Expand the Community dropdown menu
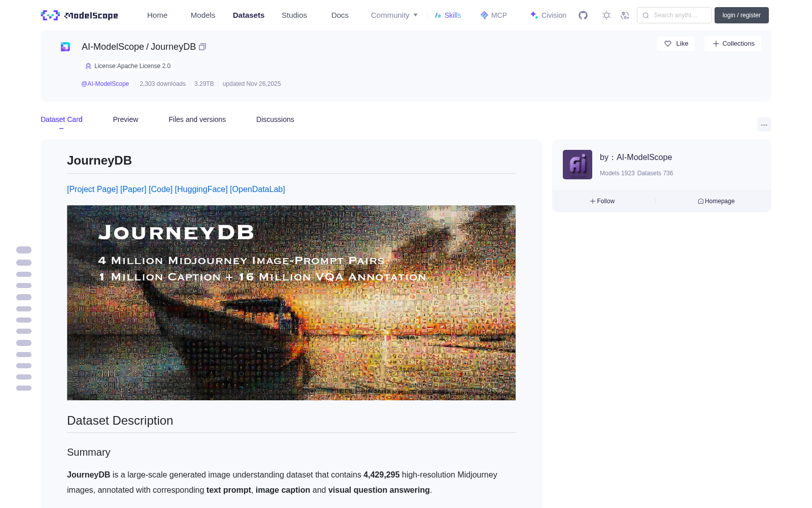 point(394,15)
